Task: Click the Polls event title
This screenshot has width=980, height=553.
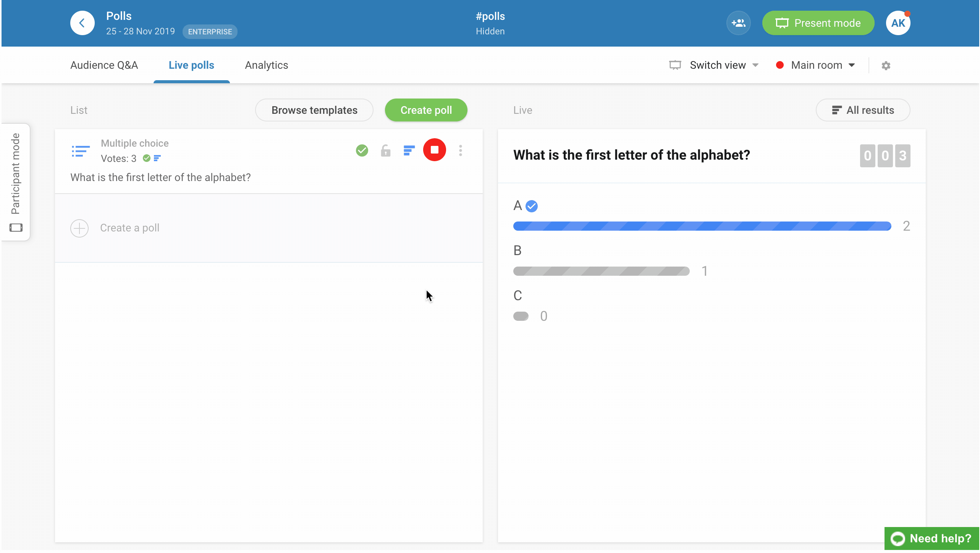Action: [119, 16]
